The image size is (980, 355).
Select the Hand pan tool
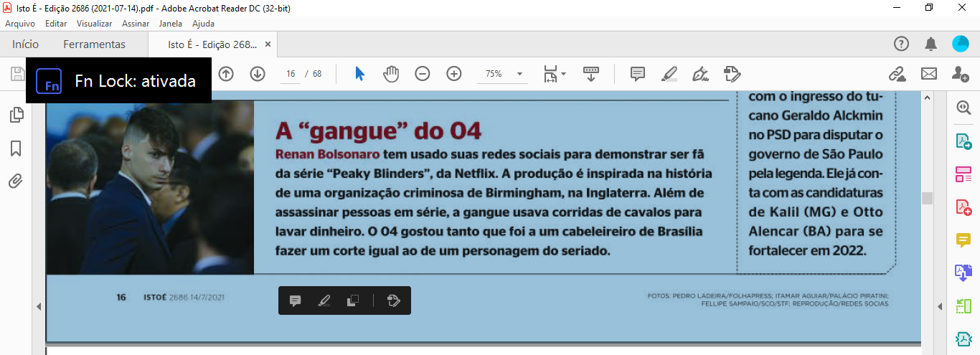pos(390,74)
